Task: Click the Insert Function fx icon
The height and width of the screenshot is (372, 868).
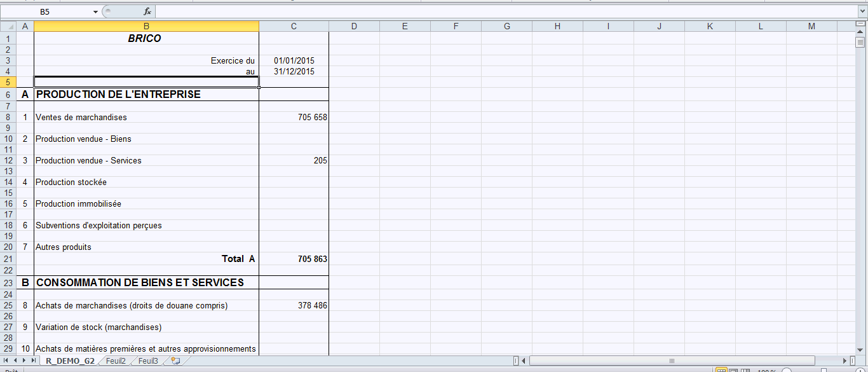Action: (x=147, y=12)
